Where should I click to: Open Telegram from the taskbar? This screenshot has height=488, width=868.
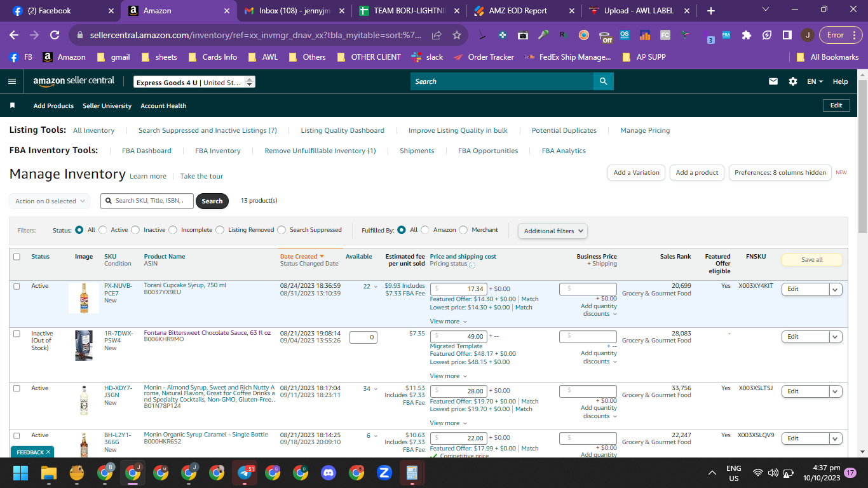[245, 473]
